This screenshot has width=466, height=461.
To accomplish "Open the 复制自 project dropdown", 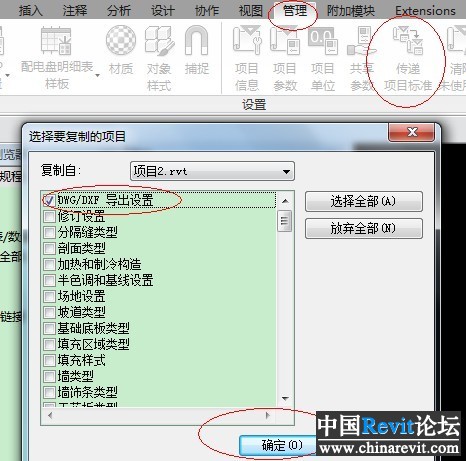I will [212, 171].
